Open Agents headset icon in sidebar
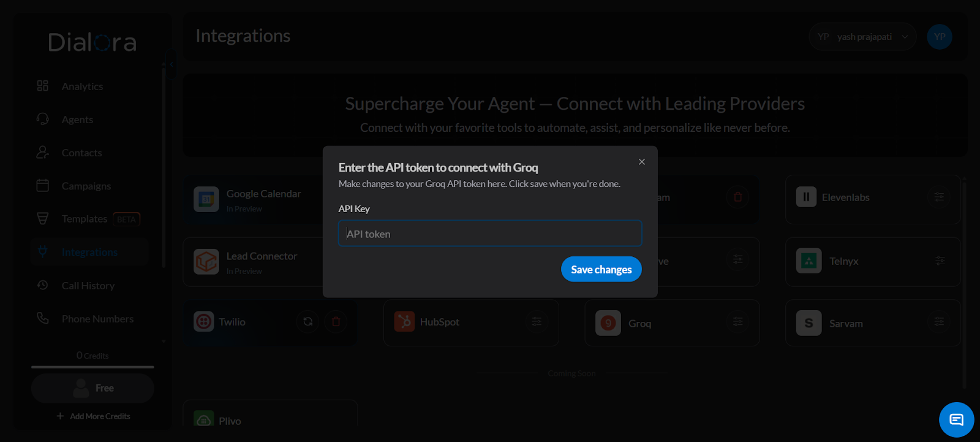The width and height of the screenshot is (980, 442). click(x=42, y=119)
